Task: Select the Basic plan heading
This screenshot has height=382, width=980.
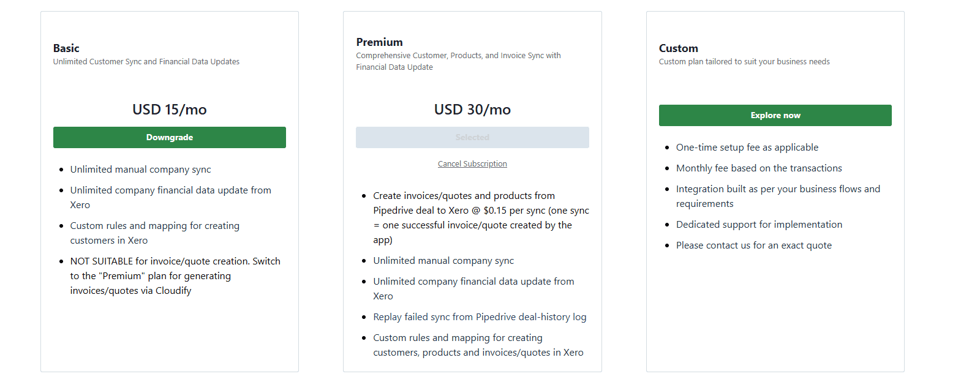Action: [x=66, y=48]
